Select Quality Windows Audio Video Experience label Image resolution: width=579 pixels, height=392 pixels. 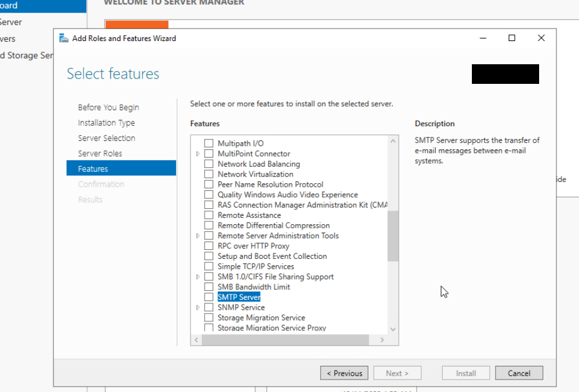[x=287, y=195]
